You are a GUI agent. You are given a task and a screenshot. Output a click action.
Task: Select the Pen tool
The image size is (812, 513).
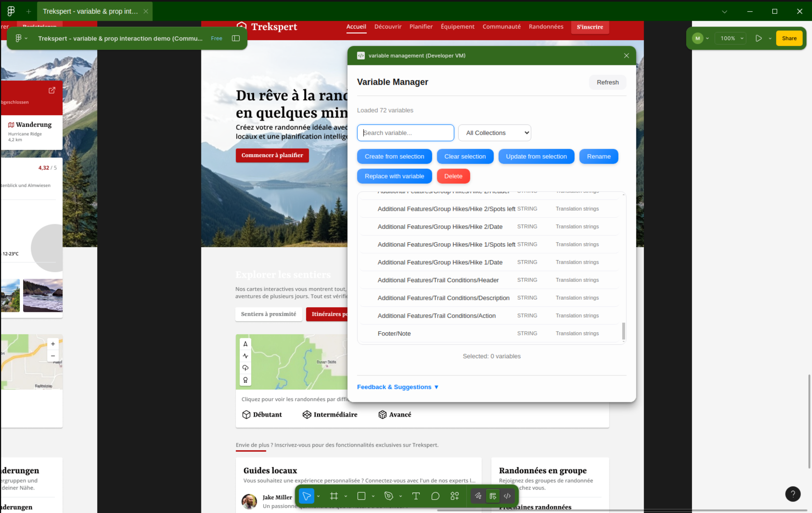pos(389,496)
